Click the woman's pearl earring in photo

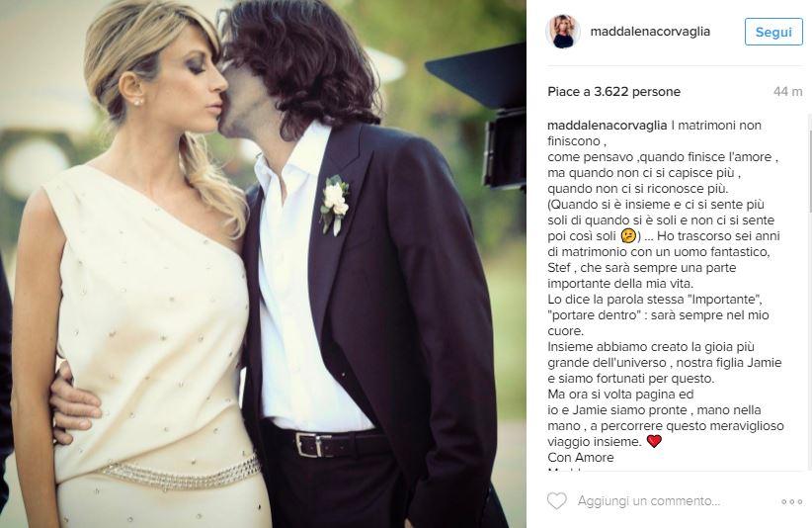tap(137, 102)
